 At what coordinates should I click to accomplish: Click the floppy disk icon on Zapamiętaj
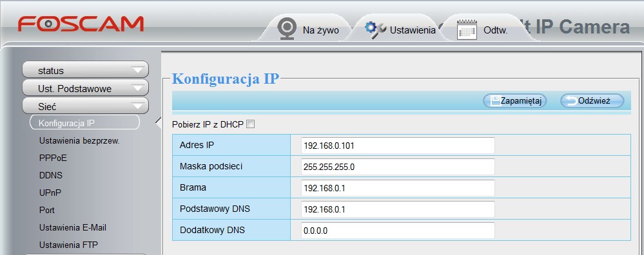pyautogui.click(x=495, y=100)
